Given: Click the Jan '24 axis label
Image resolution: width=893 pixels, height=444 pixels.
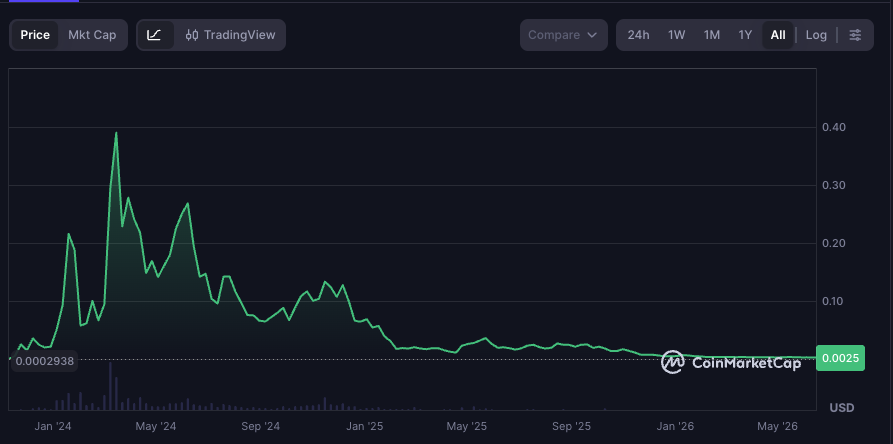Looking at the screenshot, I should pyautogui.click(x=53, y=426).
